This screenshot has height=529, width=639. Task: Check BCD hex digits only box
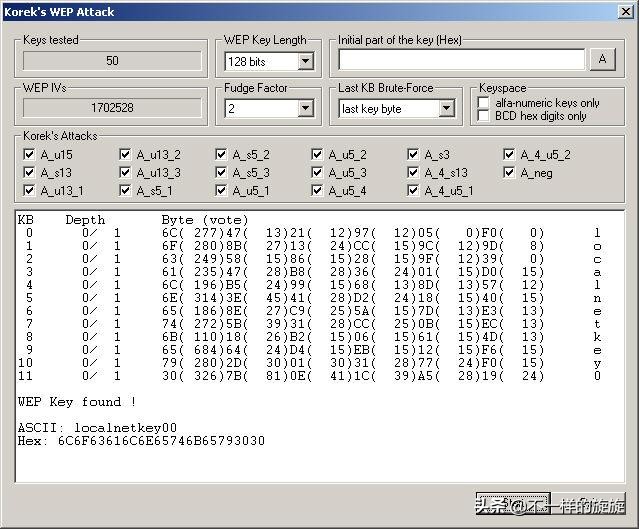(484, 116)
